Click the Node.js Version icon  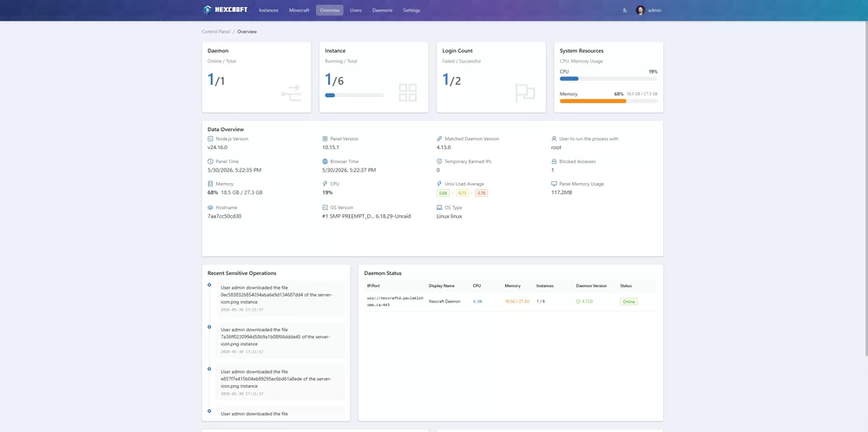(210, 139)
